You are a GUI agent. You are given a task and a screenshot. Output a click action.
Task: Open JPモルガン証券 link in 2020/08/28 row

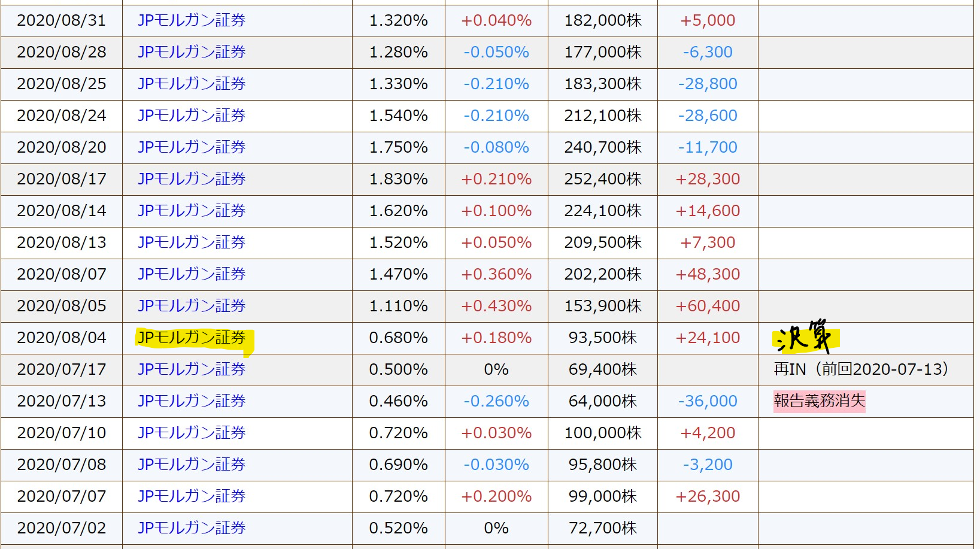pos(192,52)
